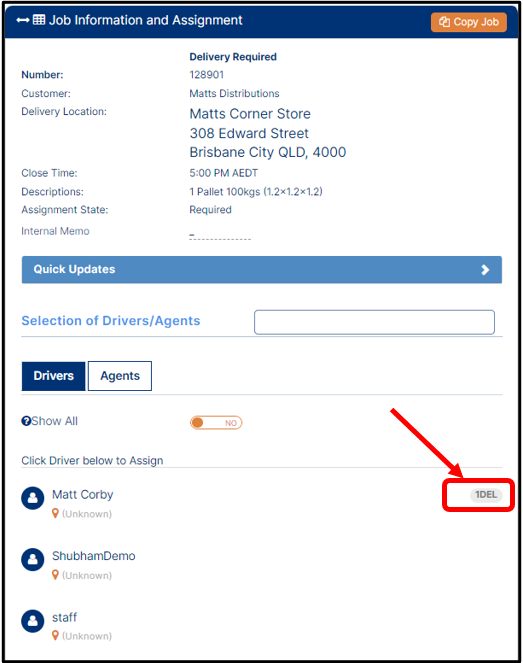
Task: Toggle the Show All switch
Action: click(216, 423)
